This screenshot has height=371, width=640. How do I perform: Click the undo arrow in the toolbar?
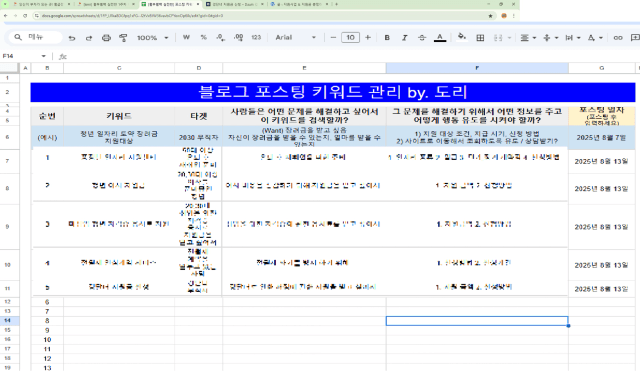72,38
